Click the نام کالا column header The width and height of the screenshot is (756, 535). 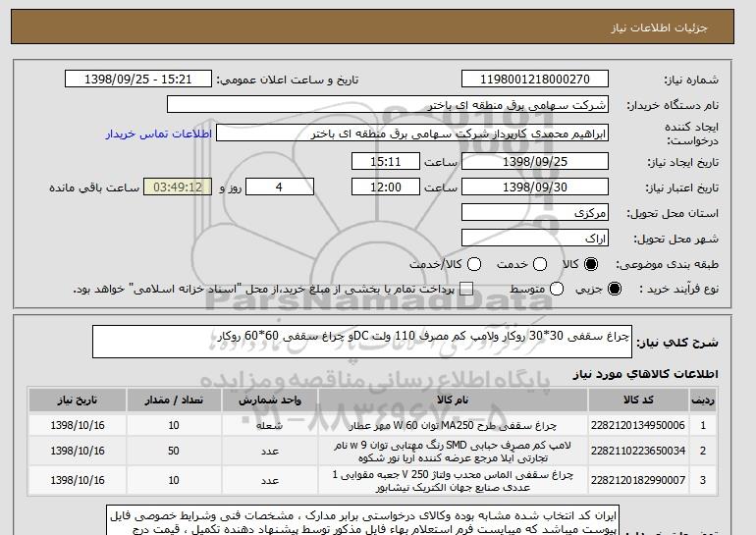coord(453,401)
